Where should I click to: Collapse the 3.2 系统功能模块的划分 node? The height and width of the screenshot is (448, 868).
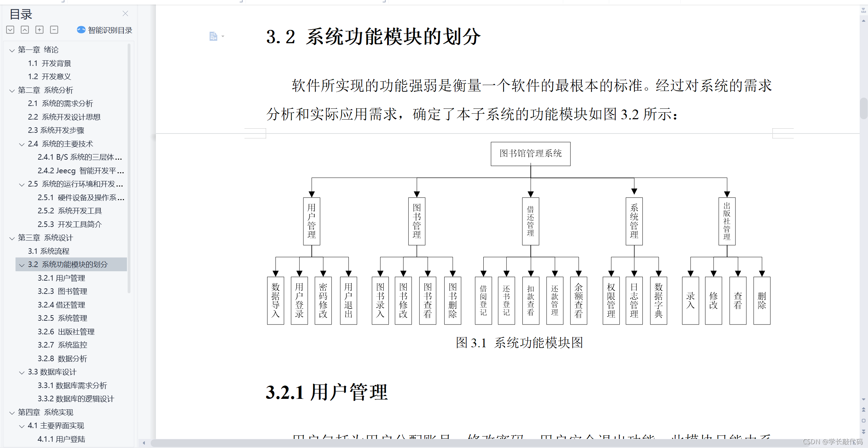click(x=21, y=265)
